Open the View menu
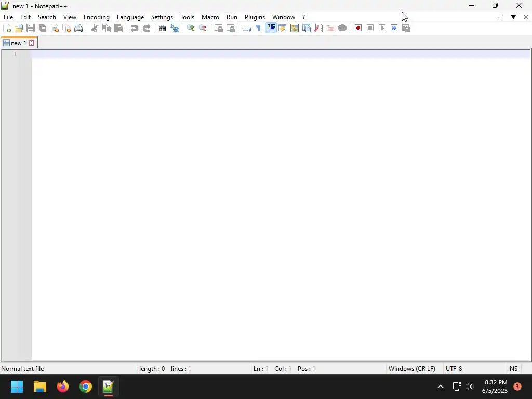 coord(70,17)
